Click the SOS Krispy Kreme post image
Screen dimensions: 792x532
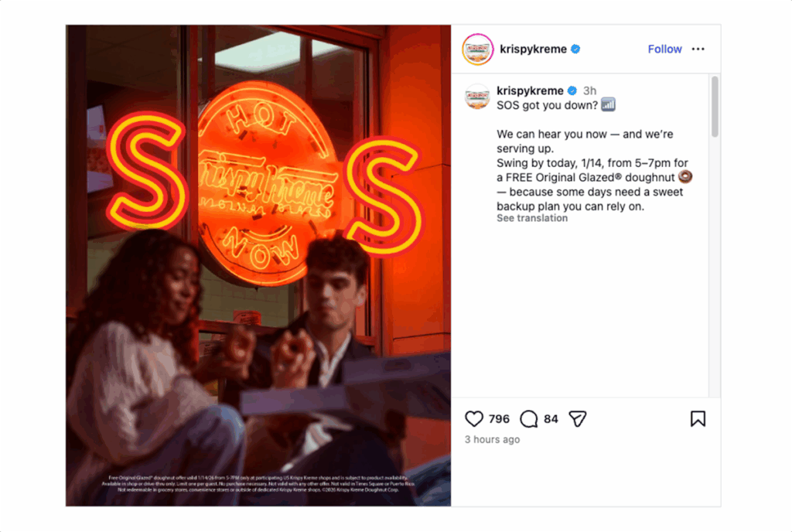258,265
